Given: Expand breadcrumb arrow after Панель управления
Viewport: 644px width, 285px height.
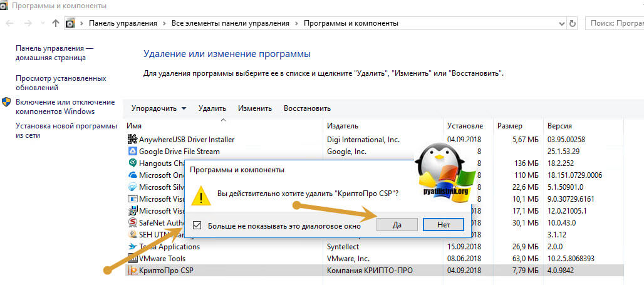Looking at the screenshot, I should [164, 23].
